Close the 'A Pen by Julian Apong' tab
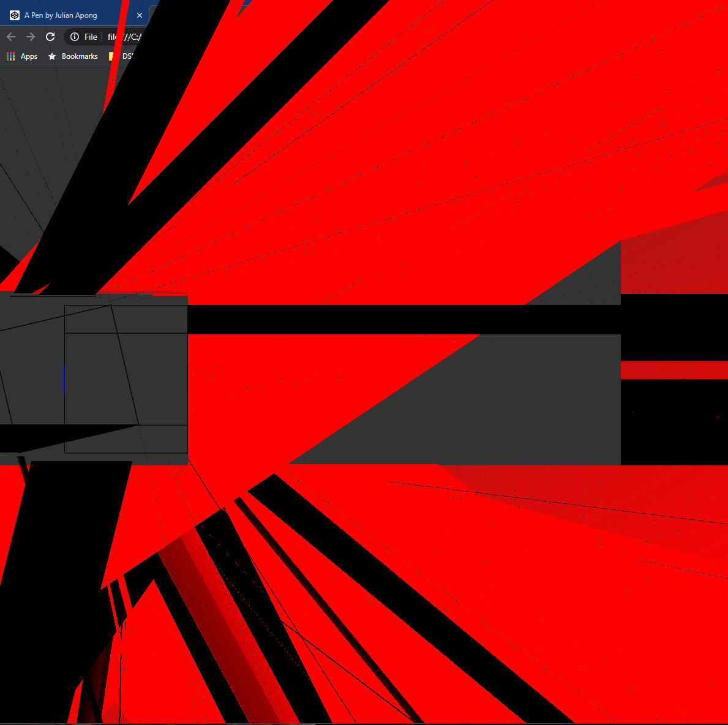 pyautogui.click(x=139, y=15)
